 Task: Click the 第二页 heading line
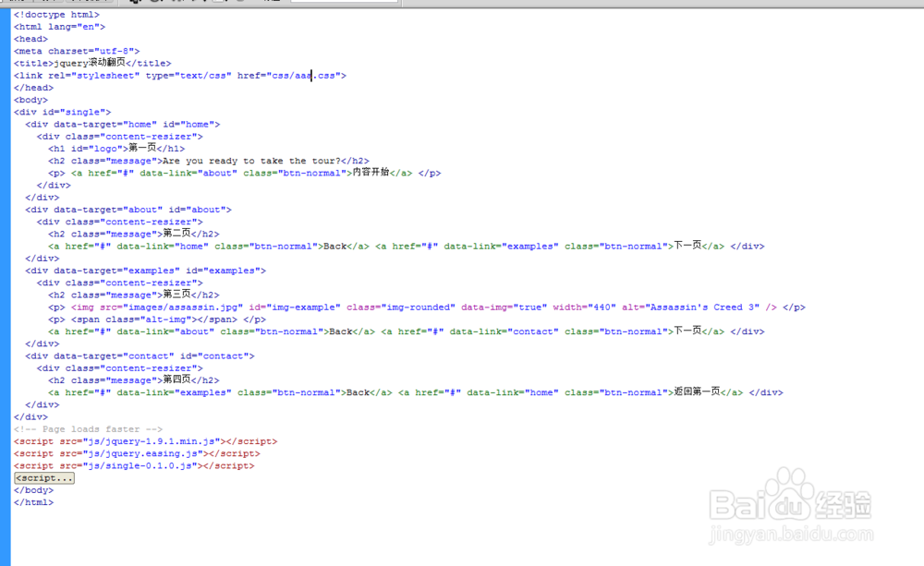tap(134, 234)
